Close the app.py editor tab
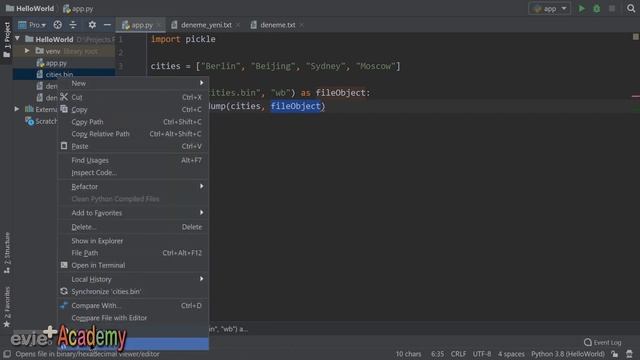Viewport: 640px width, 360px height. (x=159, y=25)
